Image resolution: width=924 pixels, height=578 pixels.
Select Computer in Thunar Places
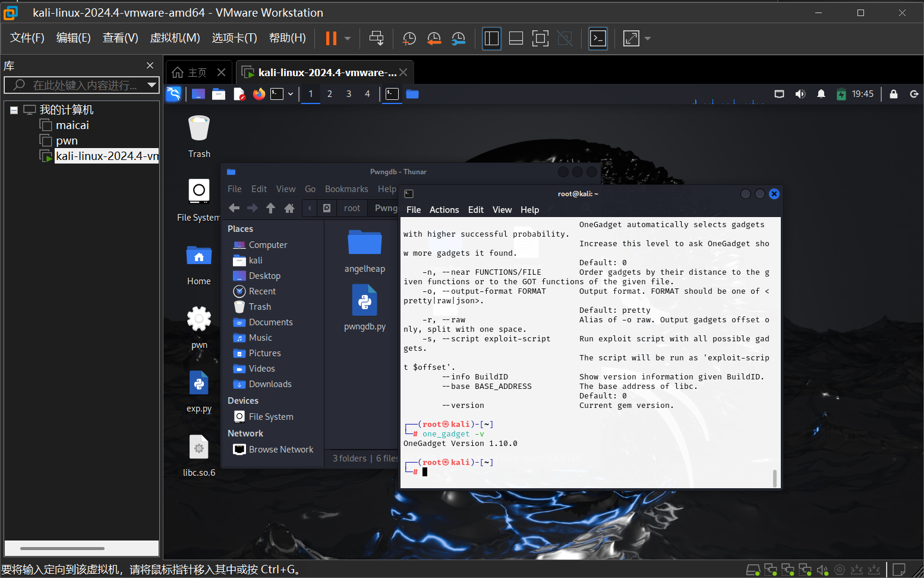click(260, 245)
